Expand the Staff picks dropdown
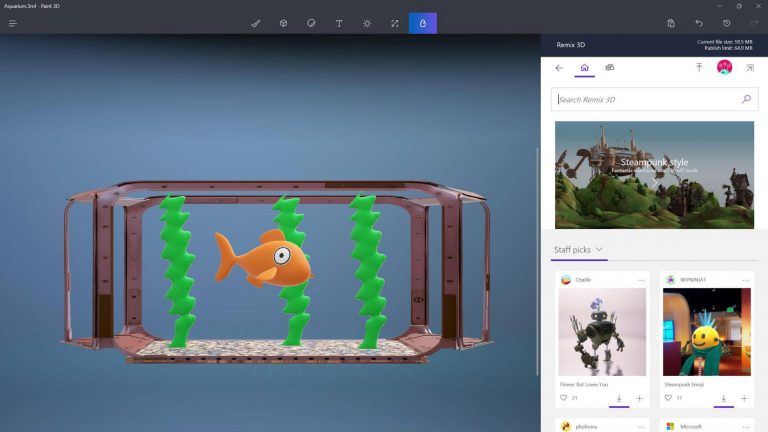Screen dimensions: 768x432 (x=599, y=250)
